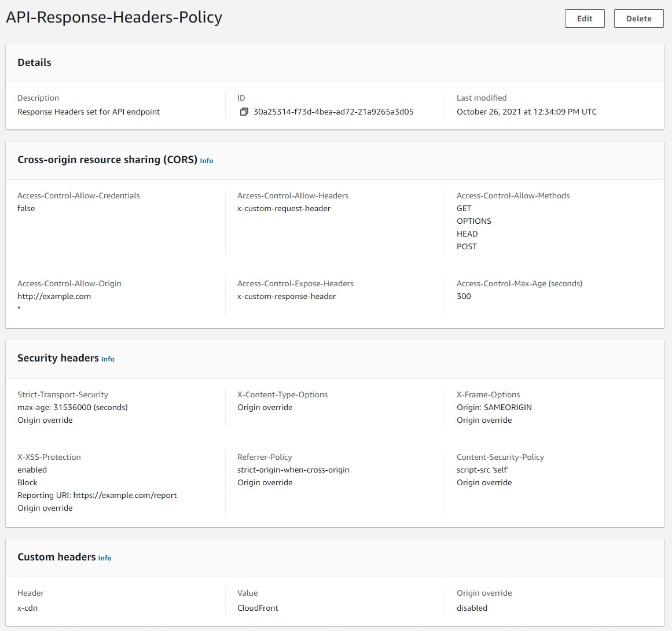Click the Access-Control-Max-Age value 300
The width and height of the screenshot is (672, 631).
(464, 297)
